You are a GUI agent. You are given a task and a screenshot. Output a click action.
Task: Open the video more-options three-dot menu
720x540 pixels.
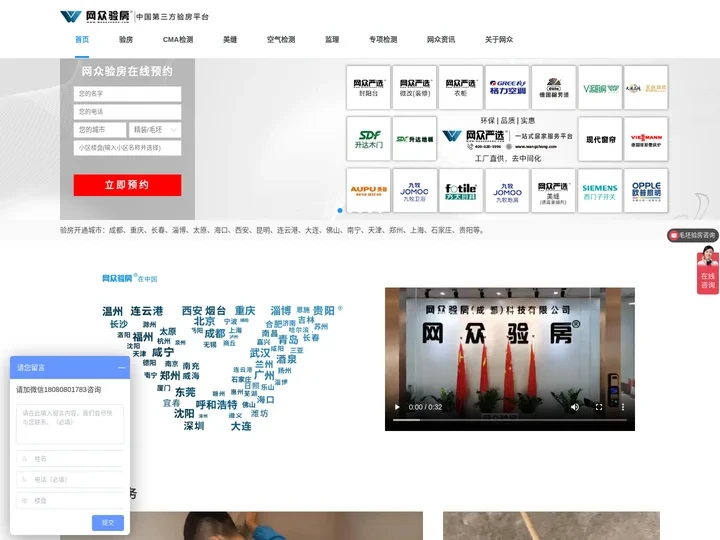[x=623, y=407]
